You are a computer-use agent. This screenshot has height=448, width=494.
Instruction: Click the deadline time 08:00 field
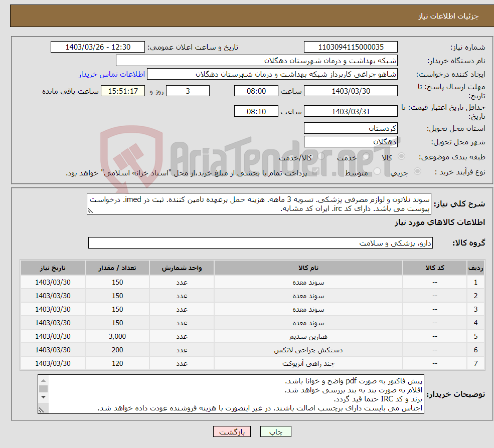pyautogui.click(x=256, y=91)
